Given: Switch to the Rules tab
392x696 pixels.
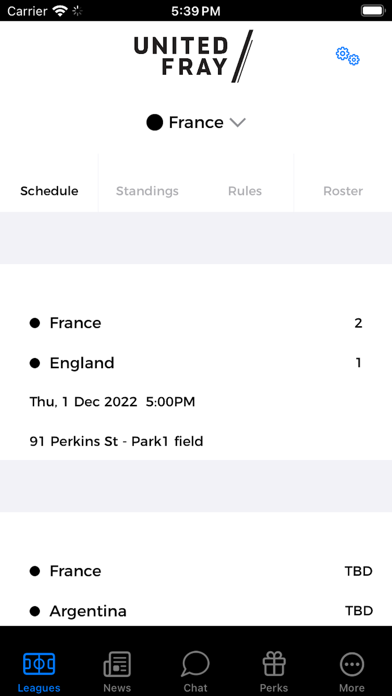Looking at the screenshot, I should [x=245, y=191].
